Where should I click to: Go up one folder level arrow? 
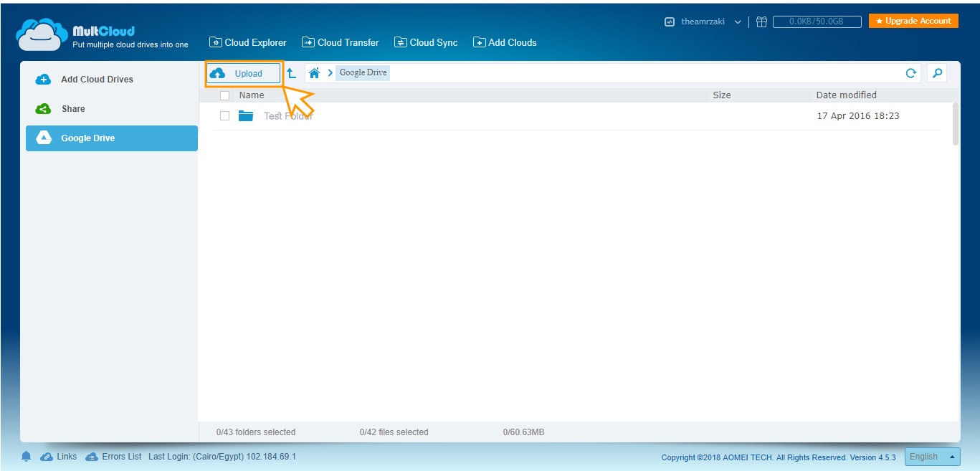292,73
